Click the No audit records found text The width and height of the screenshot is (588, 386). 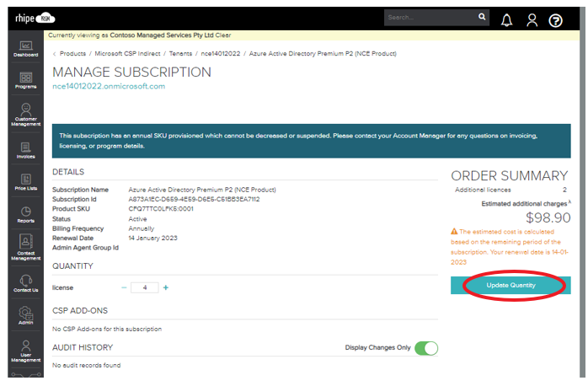[86, 366]
